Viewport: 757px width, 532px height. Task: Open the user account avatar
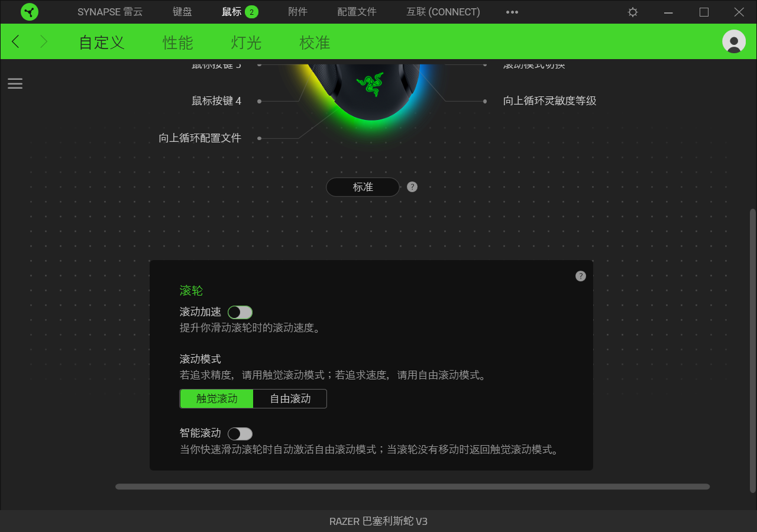tap(734, 41)
